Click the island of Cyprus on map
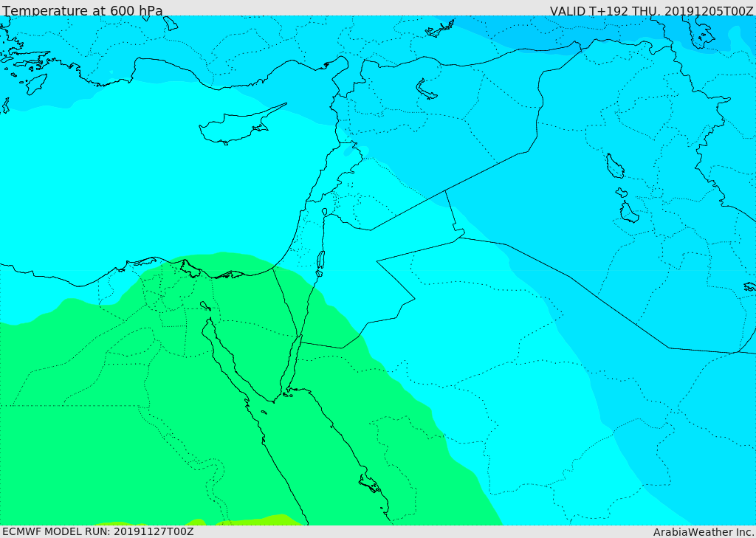This screenshot has height=538, width=756. [241, 125]
